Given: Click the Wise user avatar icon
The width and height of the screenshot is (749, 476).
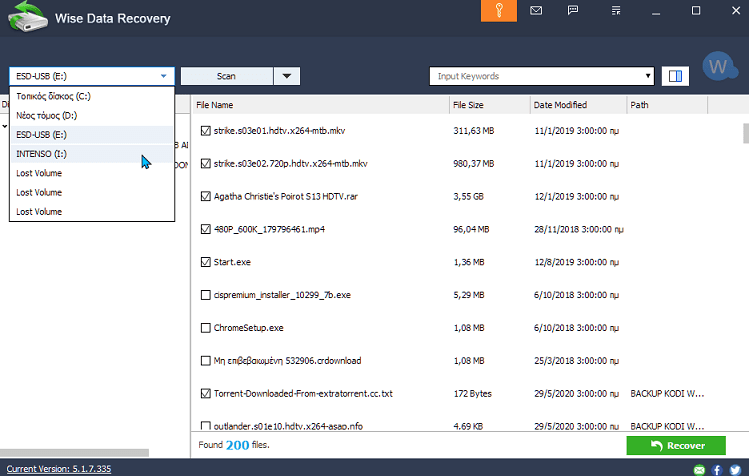Looking at the screenshot, I should point(719,66).
